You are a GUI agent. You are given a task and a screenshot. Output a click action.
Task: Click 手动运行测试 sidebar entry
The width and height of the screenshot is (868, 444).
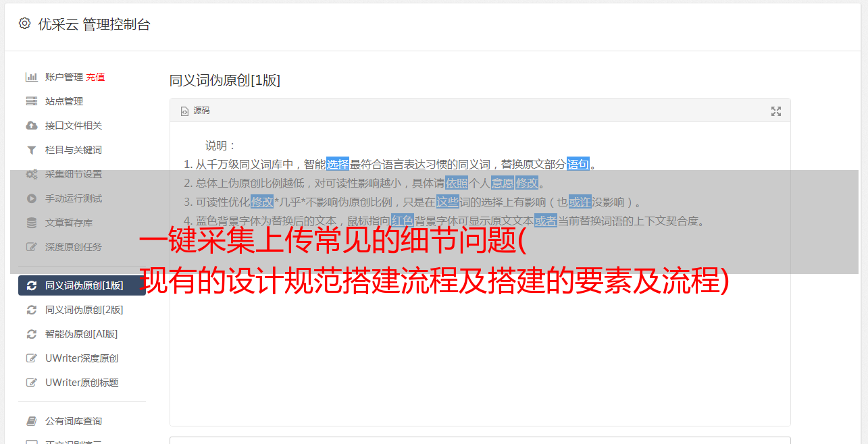(x=82, y=198)
